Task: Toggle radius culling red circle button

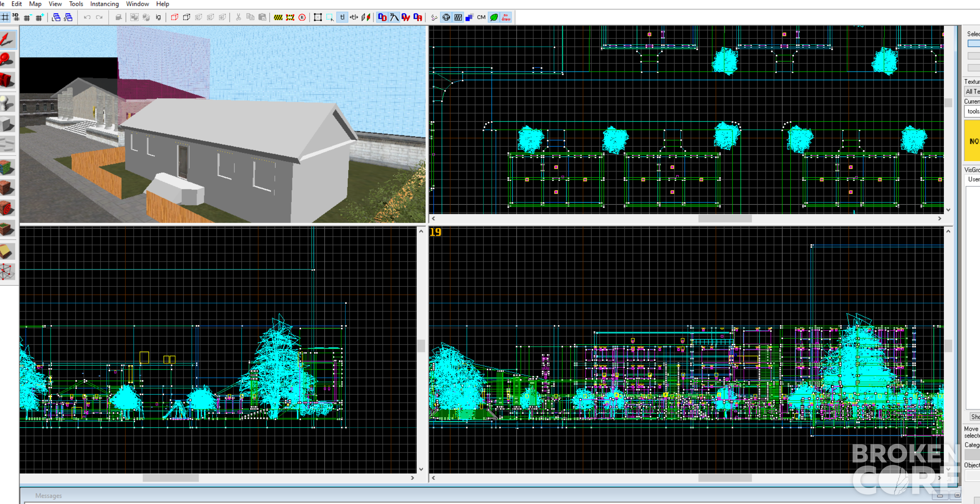Action: [302, 17]
